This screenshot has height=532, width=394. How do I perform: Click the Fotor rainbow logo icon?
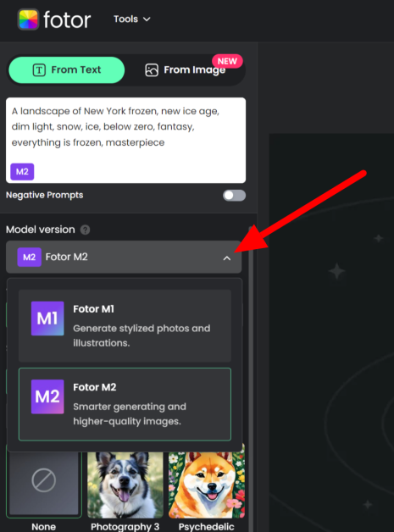[28, 19]
